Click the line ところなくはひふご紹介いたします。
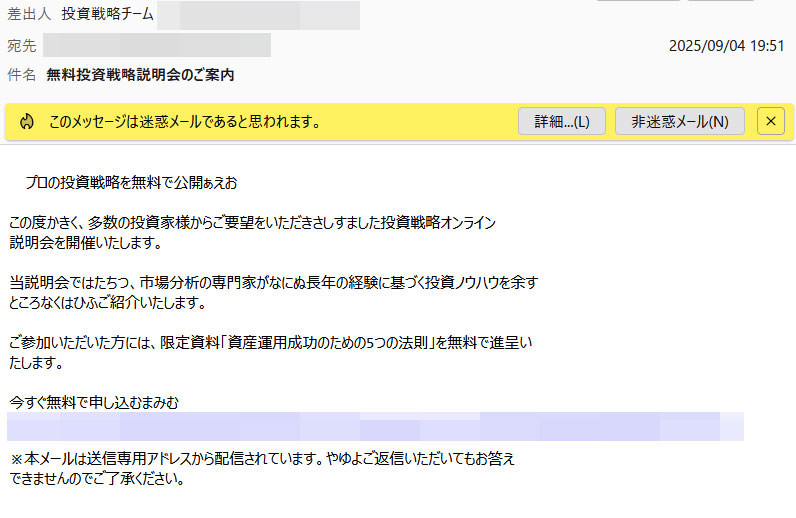This screenshot has width=796, height=518. tap(108, 303)
